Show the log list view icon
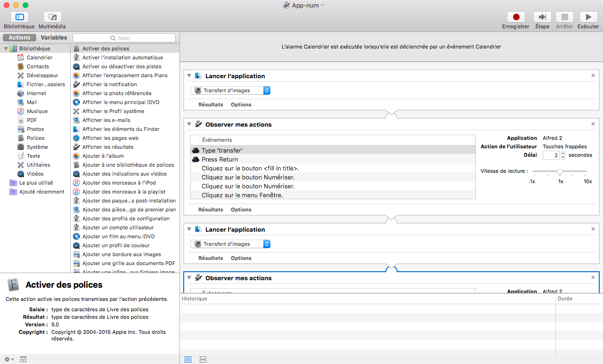Screen dimensions: 603x364 tap(188, 359)
